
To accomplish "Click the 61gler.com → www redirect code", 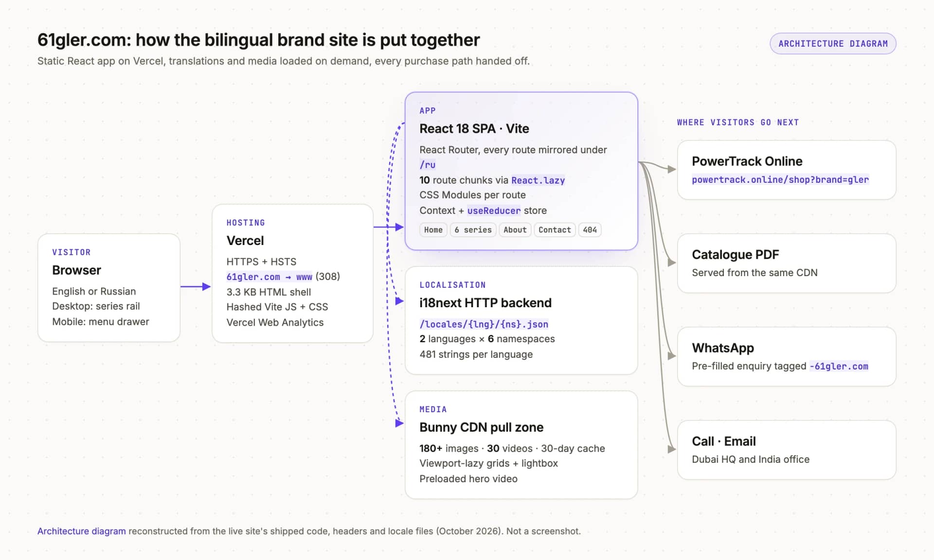I will pos(269,277).
